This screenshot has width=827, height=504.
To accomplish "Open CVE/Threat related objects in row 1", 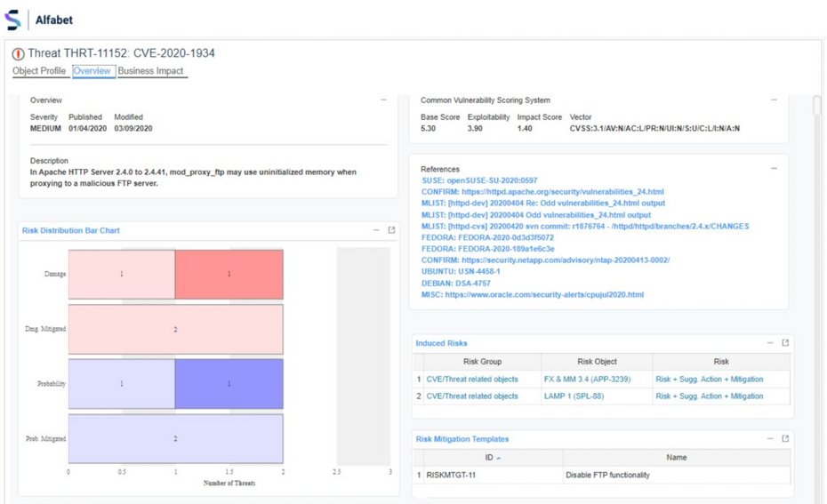I will tap(472, 379).
